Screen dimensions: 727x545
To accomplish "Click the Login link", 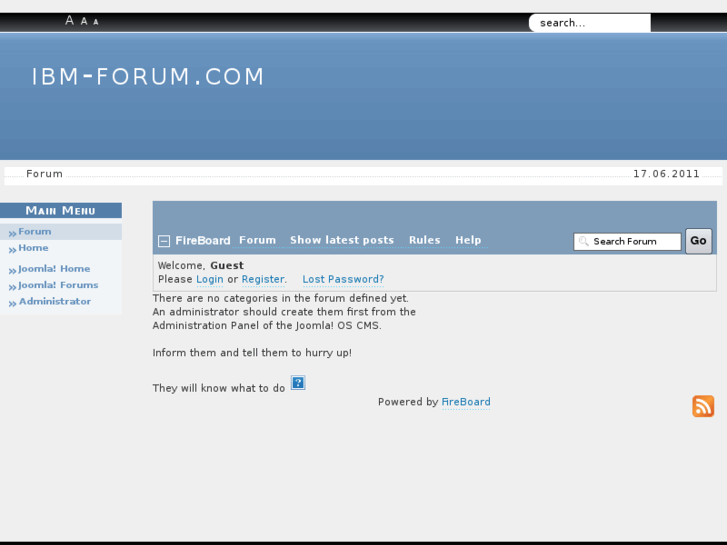I will click(210, 279).
